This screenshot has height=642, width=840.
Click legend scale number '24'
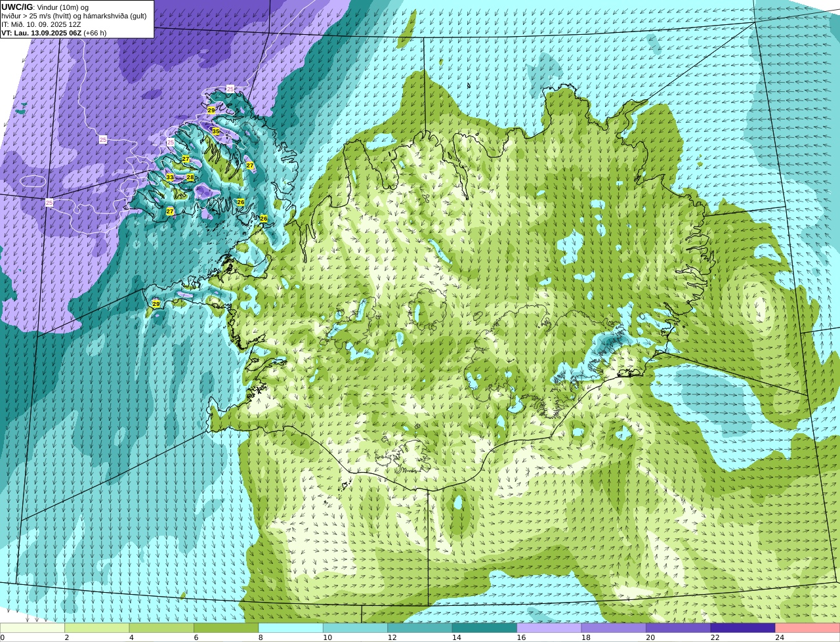click(x=779, y=637)
